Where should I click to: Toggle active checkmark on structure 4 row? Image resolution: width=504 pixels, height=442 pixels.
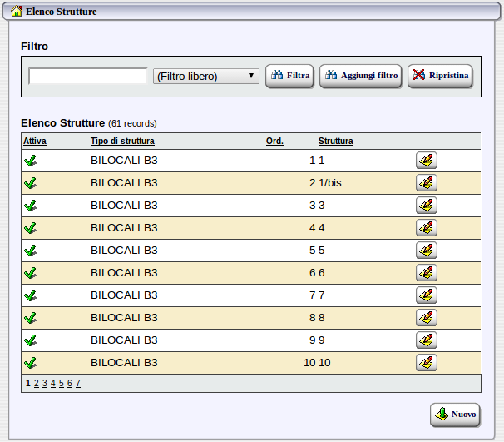[x=31, y=228]
